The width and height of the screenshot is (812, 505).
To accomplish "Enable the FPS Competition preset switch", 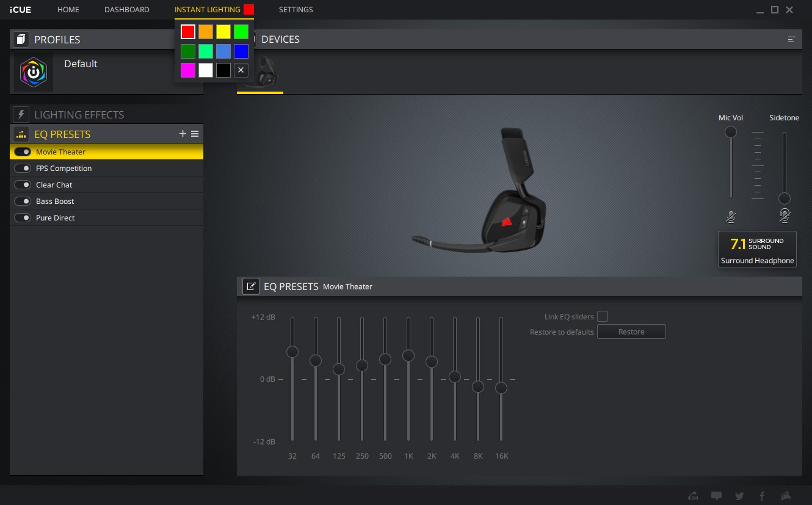I will [x=23, y=168].
